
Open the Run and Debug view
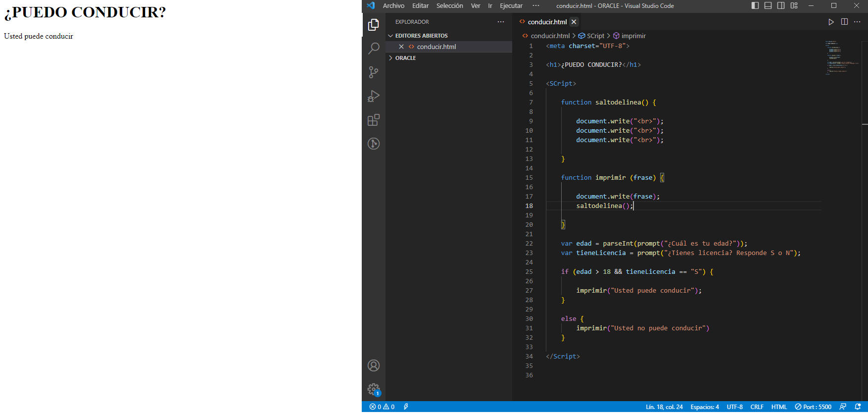point(374,96)
